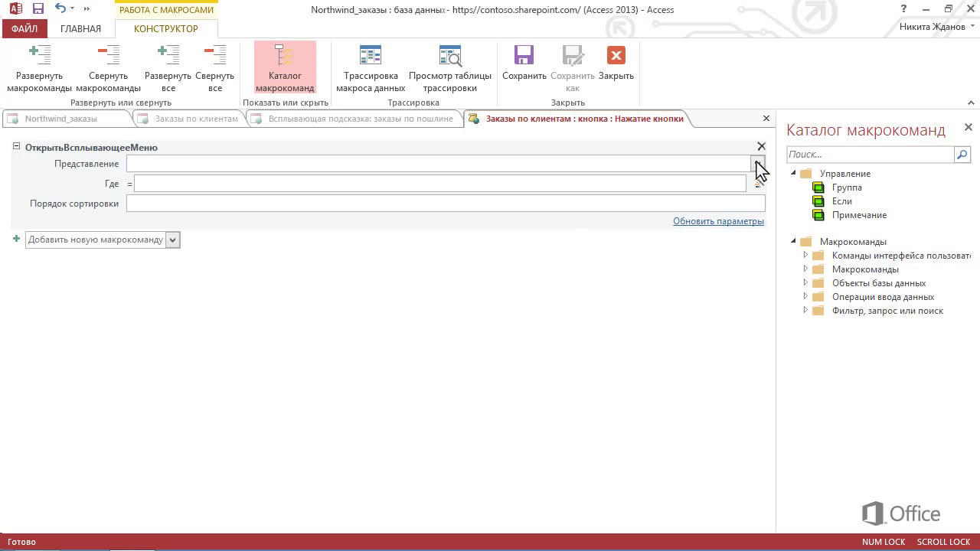Screen dimensions: 980x551
Task: Undo with quick access toolbar arrow
Action: [x=60, y=9]
